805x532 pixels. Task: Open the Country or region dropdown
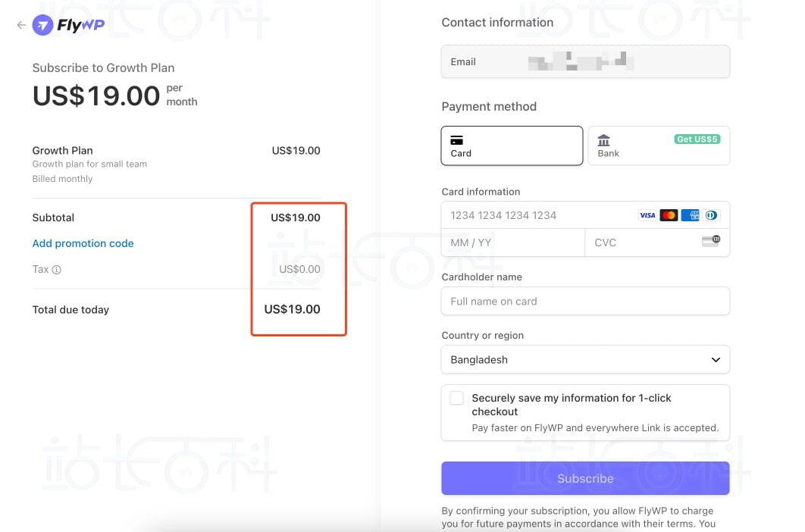coord(584,360)
